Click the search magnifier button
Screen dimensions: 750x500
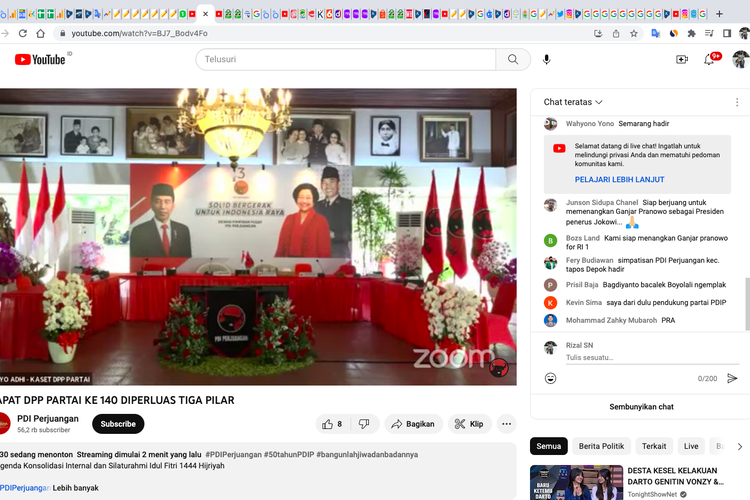(x=513, y=60)
